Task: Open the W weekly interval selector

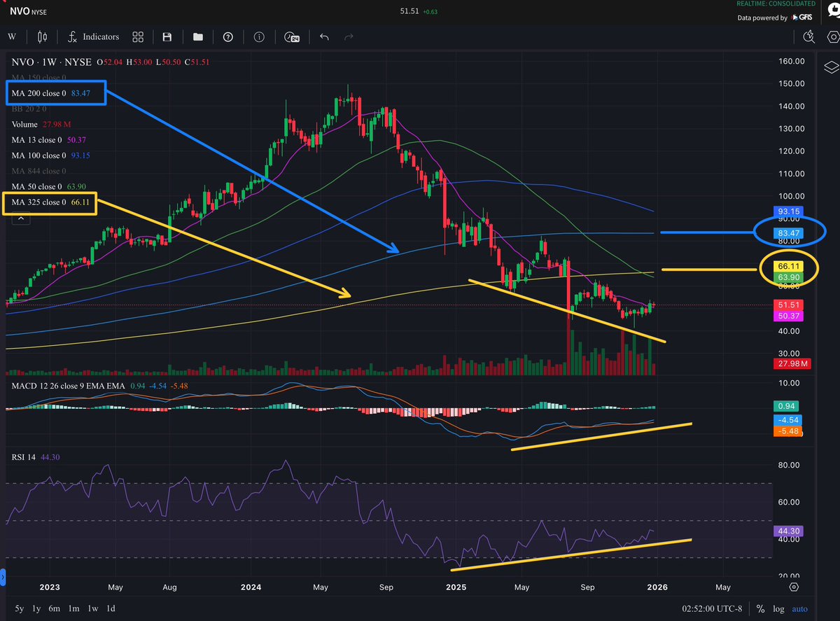Action: [x=12, y=37]
